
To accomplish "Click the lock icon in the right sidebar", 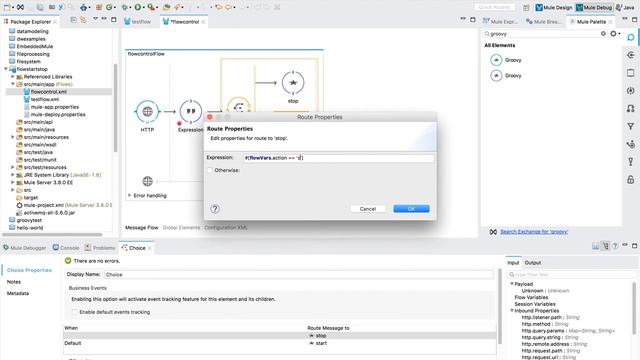I will [631, 180].
